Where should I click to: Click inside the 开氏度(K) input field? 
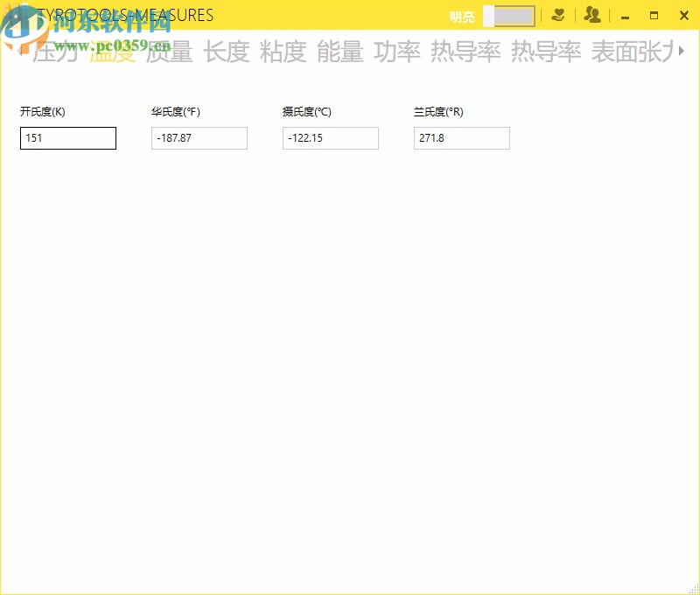click(68, 138)
